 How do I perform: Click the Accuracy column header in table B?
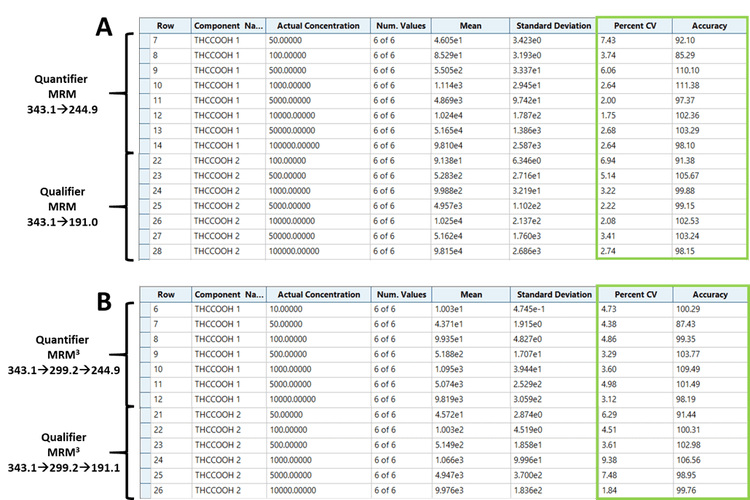pos(709,294)
